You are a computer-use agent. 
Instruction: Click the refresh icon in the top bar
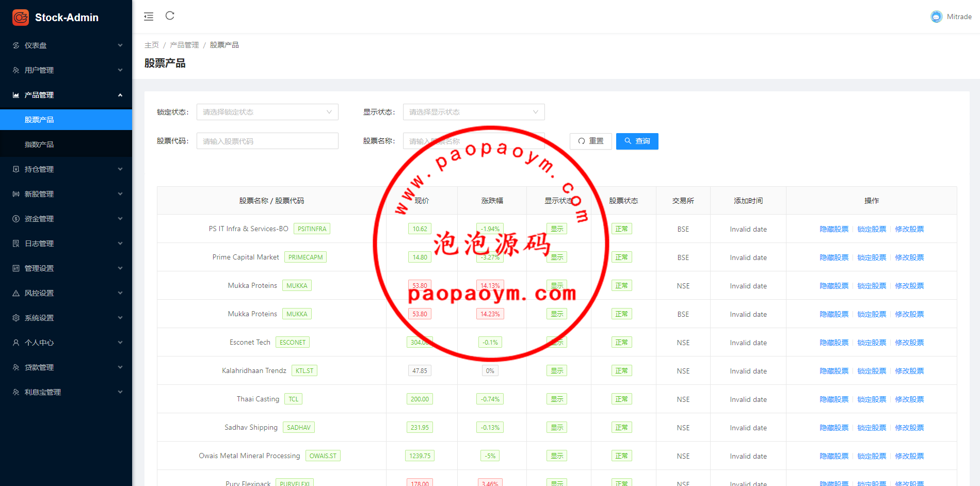[x=170, y=15]
